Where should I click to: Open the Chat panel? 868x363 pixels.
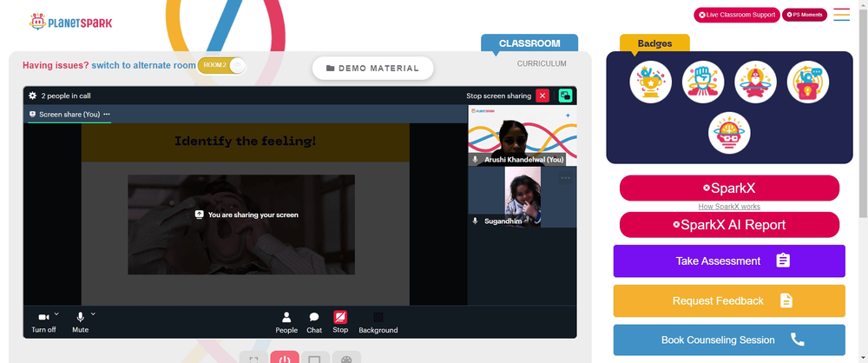coord(314,322)
